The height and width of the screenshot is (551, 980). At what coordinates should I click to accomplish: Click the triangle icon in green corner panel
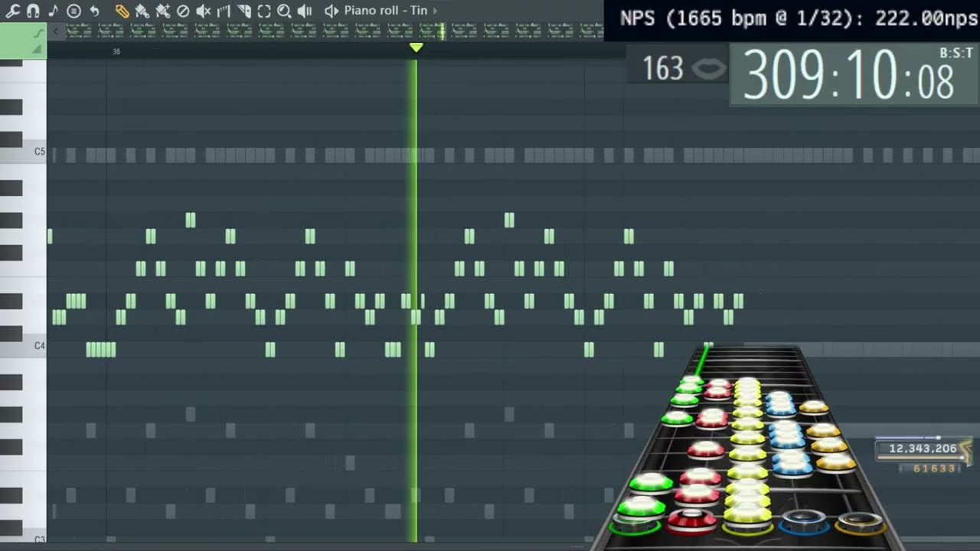click(36, 50)
